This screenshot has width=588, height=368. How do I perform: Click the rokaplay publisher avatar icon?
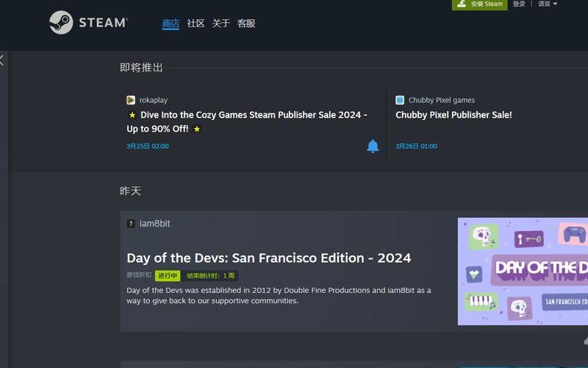click(131, 100)
